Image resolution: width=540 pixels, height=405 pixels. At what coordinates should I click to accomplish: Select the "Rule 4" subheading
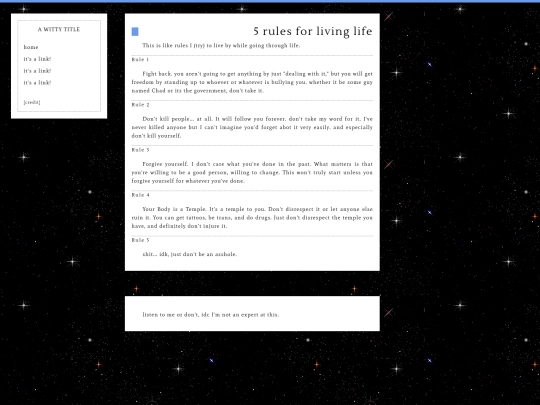coord(141,195)
